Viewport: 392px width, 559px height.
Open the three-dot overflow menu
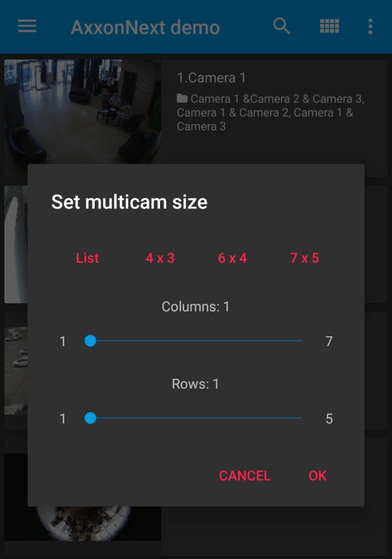(370, 26)
